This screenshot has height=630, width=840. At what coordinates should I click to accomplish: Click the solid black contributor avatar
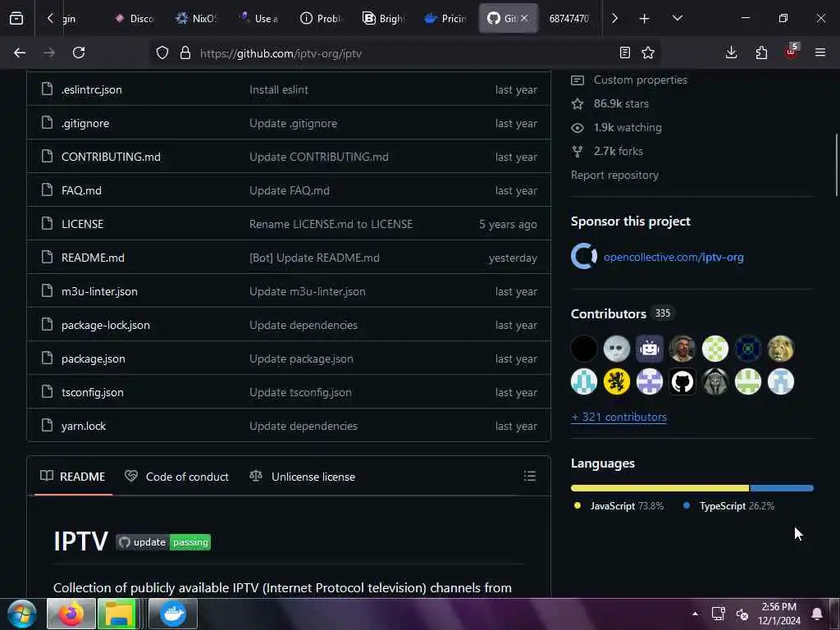click(x=584, y=349)
